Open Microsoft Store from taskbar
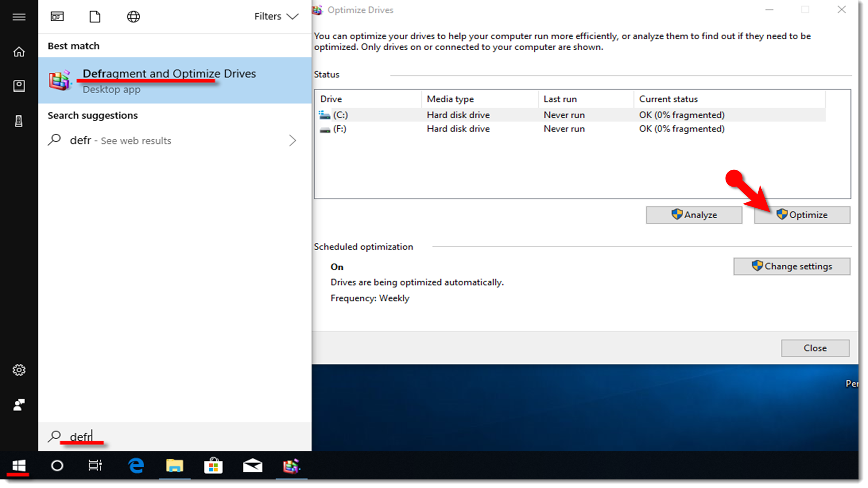868x488 pixels. [213, 465]
